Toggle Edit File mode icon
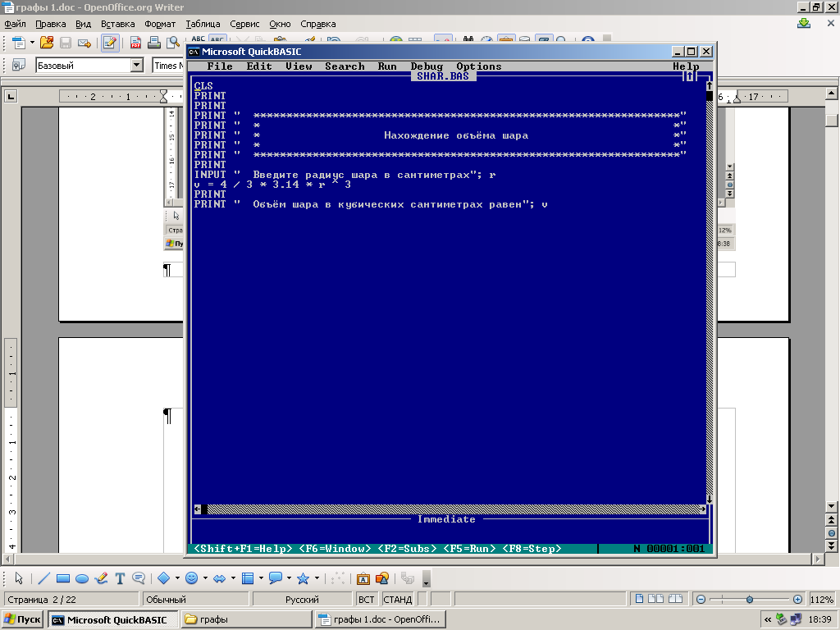840x630 pixels. 111,43
